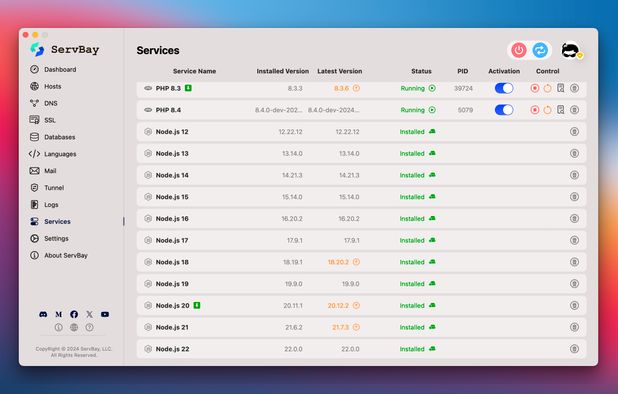Click the Activation column header

pyautogui.click(x=504, y=71)
